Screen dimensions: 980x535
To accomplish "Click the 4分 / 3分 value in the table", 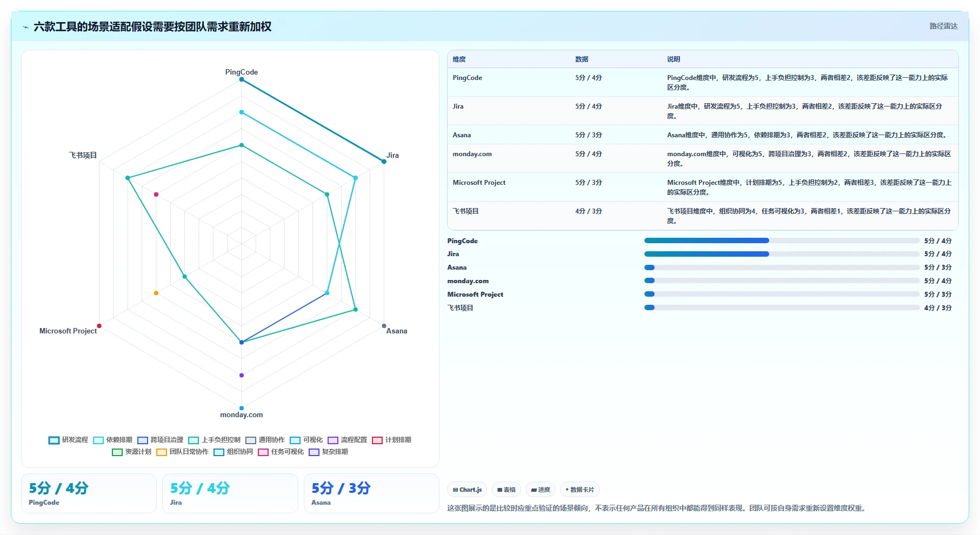I will [588, 211].
